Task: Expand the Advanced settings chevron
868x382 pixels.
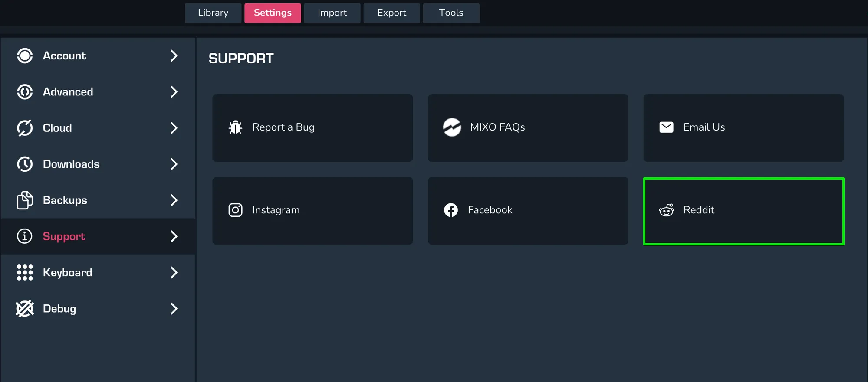Action: (174, 92)
